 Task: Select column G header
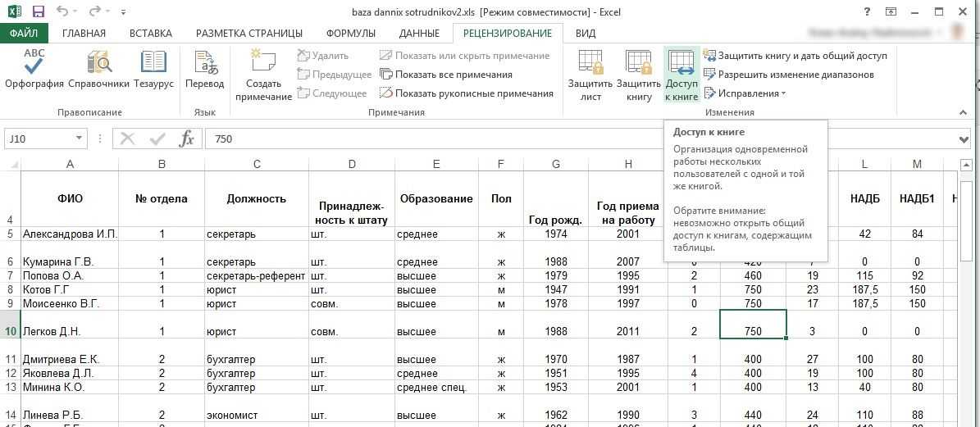[x=556, y=164]
